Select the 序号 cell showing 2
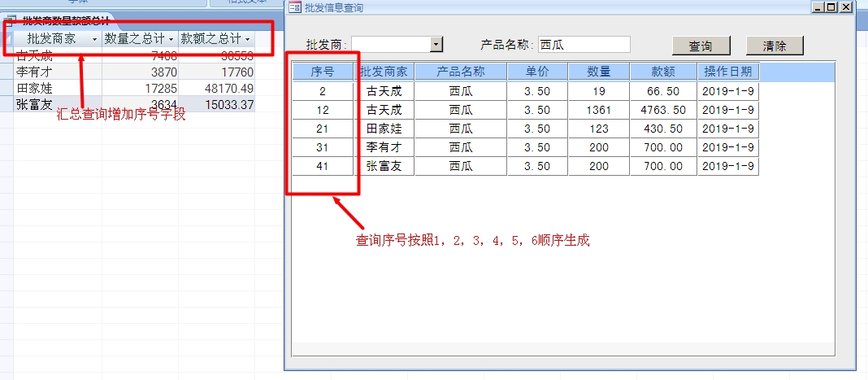868x380 pixels. [x=323, y=92]
